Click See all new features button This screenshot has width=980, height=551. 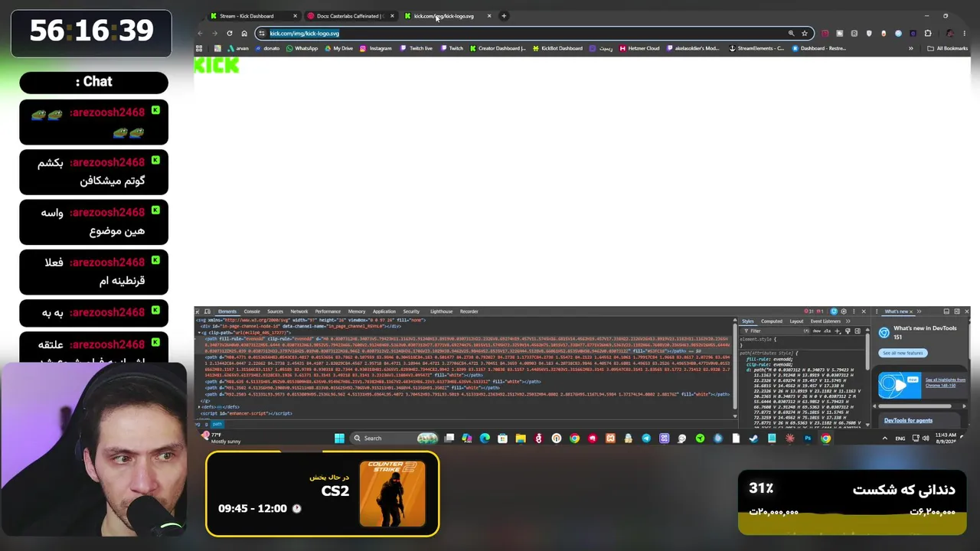[x=903, y=353]
